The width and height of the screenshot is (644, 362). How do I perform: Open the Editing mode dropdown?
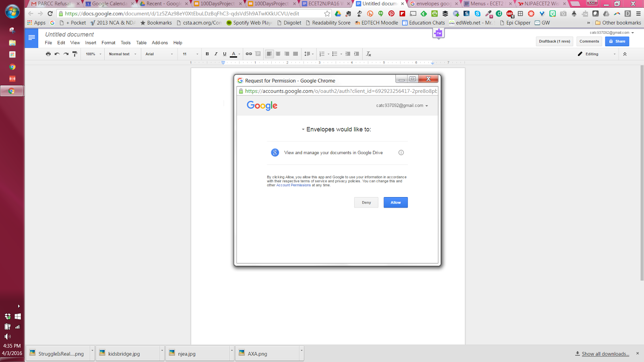[597, 54]
